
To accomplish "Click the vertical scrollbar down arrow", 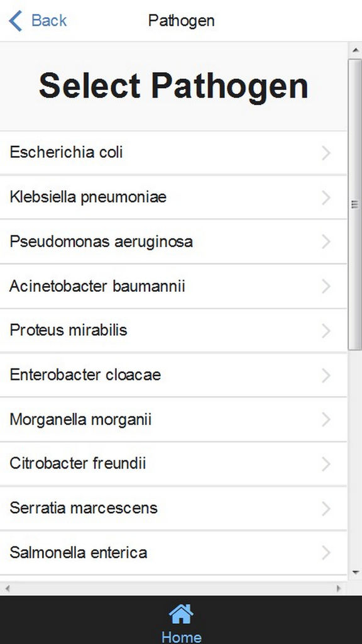I will tap(355, 572).
